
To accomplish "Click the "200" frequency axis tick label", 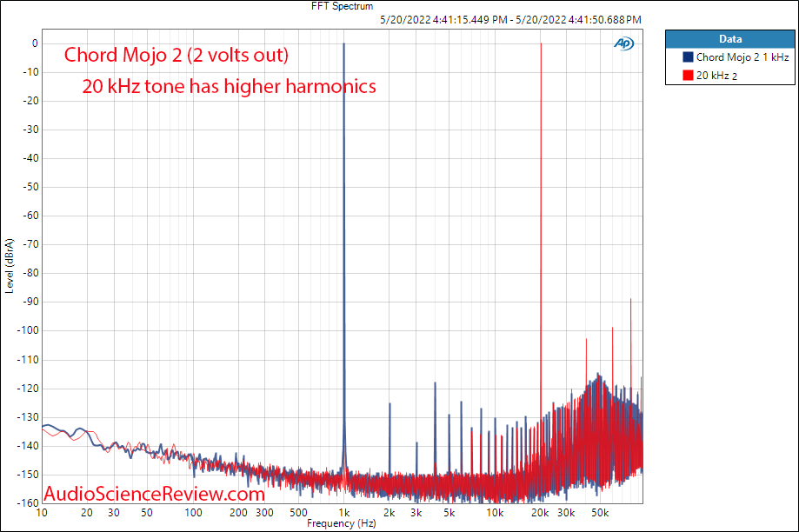I will coord(238,513).
